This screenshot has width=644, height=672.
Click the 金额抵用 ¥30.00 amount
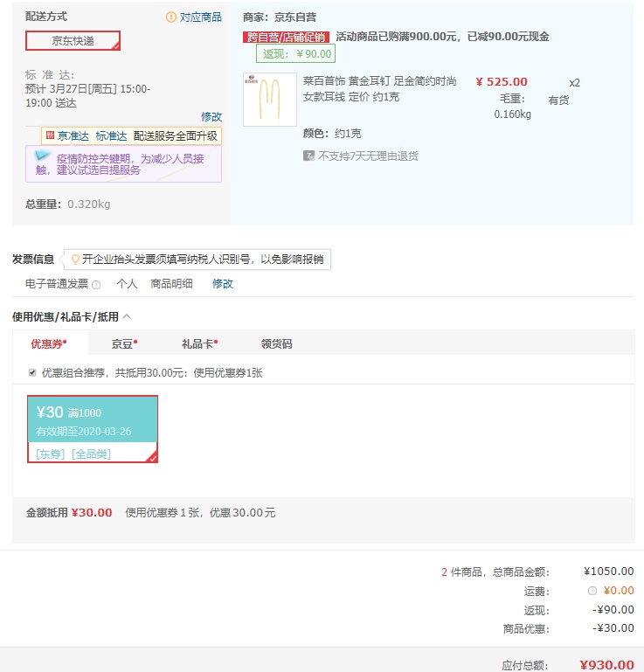[x=91, y=513]
